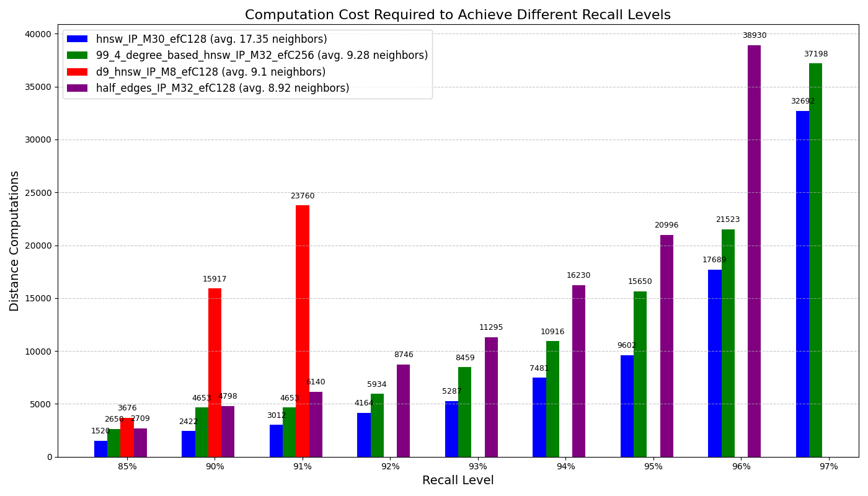Click the chart title text

[458, 15]
